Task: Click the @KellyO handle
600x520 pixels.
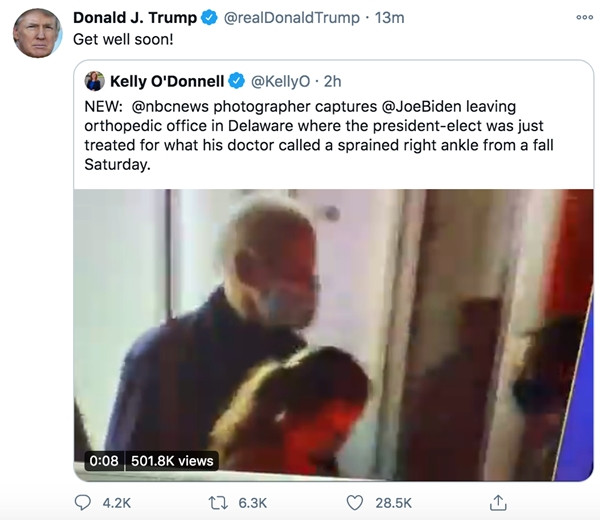Action: [x=280, y=80]
